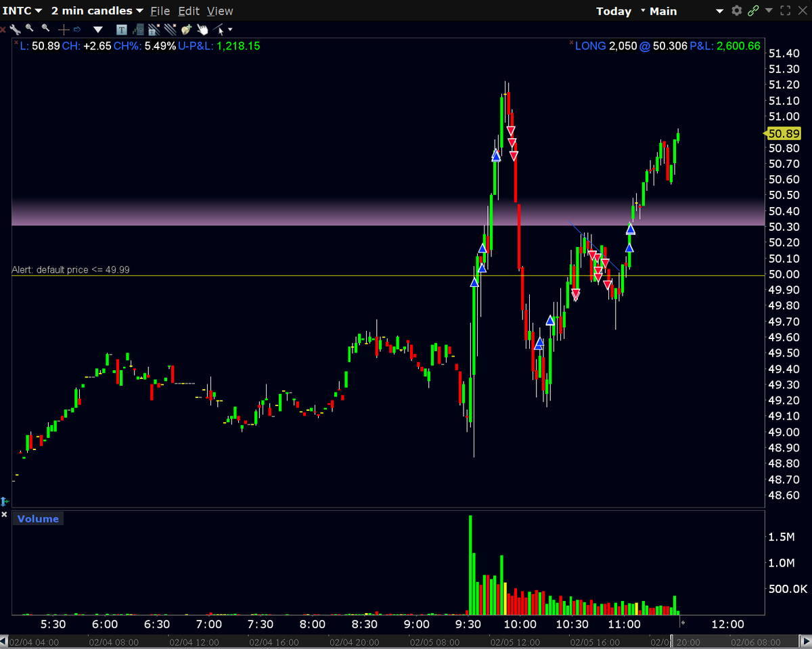Click the blue icon at chart bottom-left
This screenshot has height=649, width=812.
[x=3, y=501]
